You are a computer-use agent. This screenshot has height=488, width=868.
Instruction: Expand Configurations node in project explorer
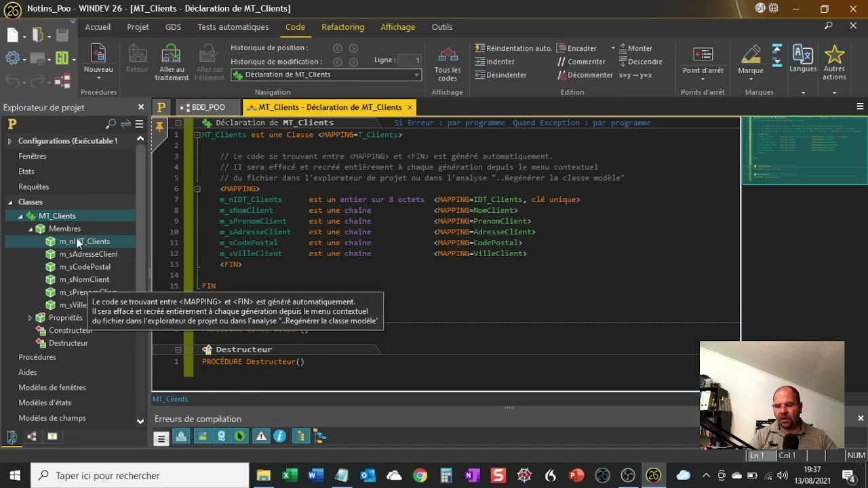[10, 141]
